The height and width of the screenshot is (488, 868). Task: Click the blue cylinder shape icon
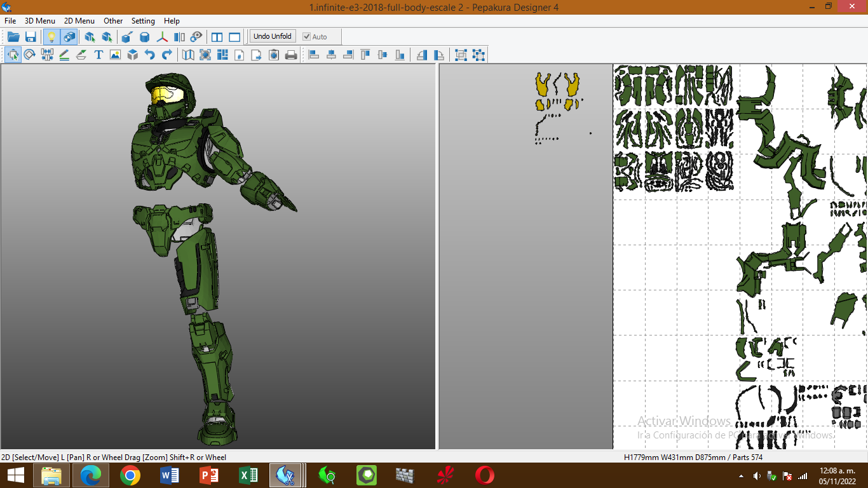(x=144, y=37)
